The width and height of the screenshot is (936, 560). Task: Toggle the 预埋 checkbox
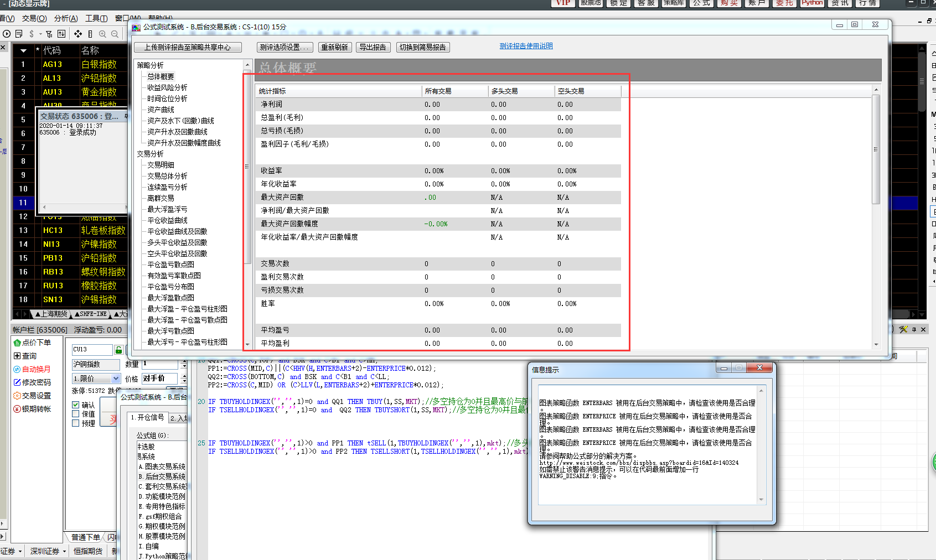[76, 423]
